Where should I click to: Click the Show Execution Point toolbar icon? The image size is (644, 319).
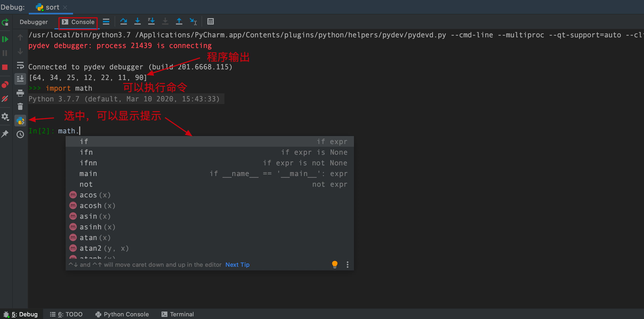click(106, 22)
